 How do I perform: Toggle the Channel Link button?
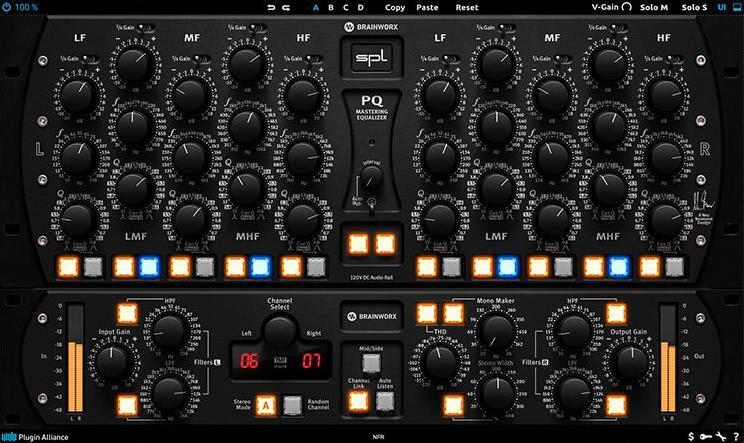click(x=358, y=401)
